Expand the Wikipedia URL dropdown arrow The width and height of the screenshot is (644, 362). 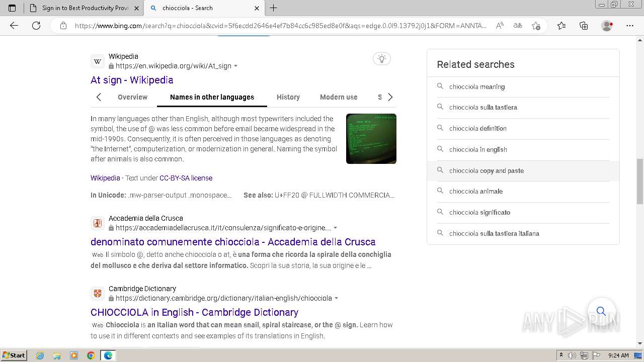click(x=235, y=66)
